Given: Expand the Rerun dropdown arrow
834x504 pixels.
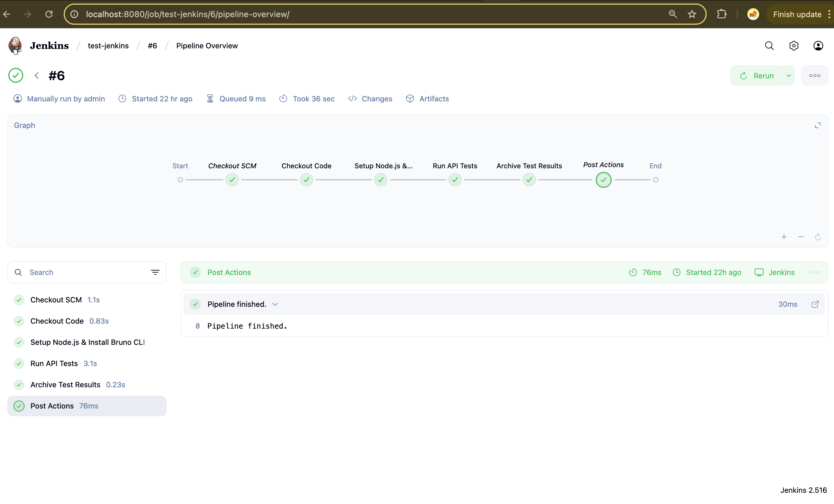Looking at the screenshot, I should click(x=788, y=75).
